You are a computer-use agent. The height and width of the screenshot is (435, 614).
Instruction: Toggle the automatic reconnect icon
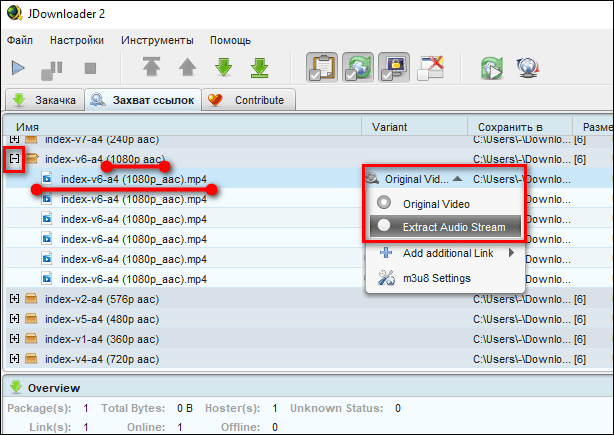coord(358,68)
